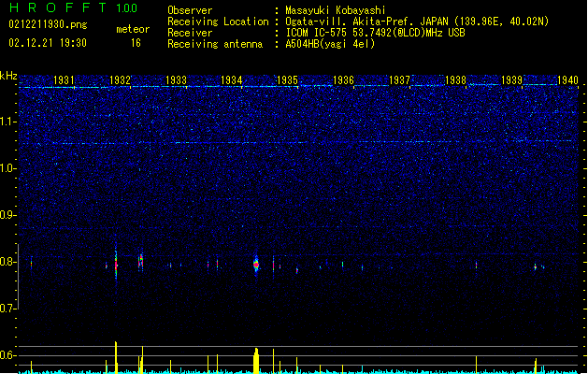Screen dimensions: 588x374
Task: Click the wide yellow power bar near 1934
Action: click(256, 361)
